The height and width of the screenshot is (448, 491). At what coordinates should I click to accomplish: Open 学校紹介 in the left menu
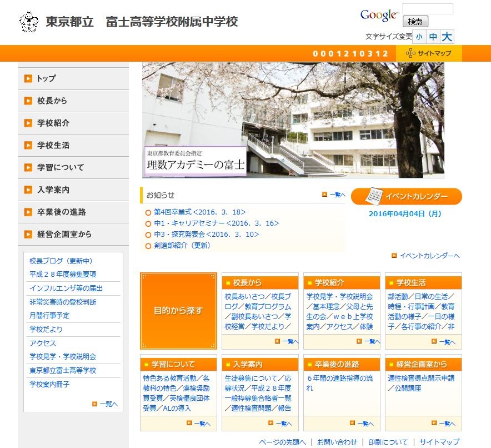[x=53, y=123]
